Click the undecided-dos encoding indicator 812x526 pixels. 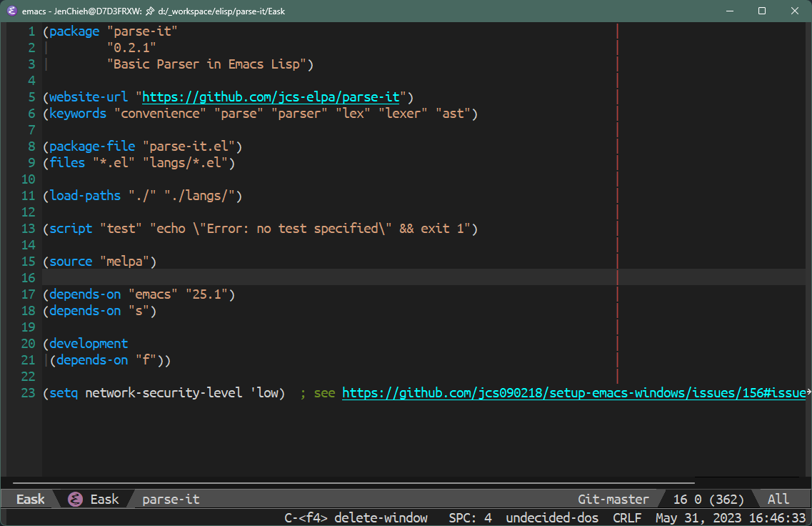[x=552, y=517]
